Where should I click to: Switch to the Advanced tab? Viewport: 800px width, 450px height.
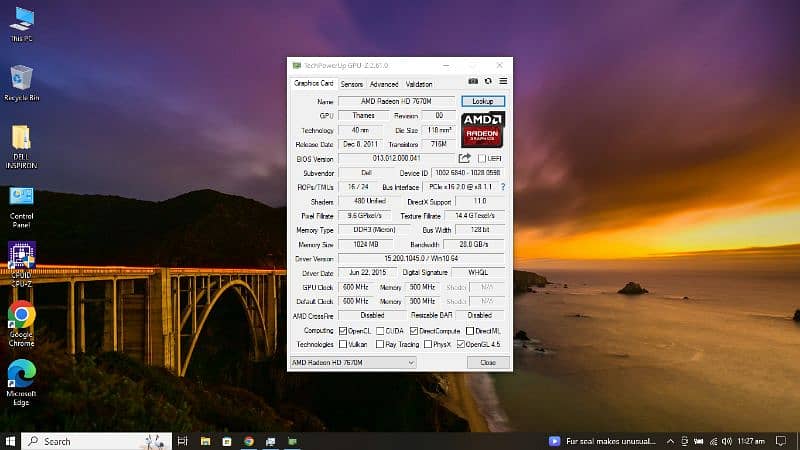(384, 84)
